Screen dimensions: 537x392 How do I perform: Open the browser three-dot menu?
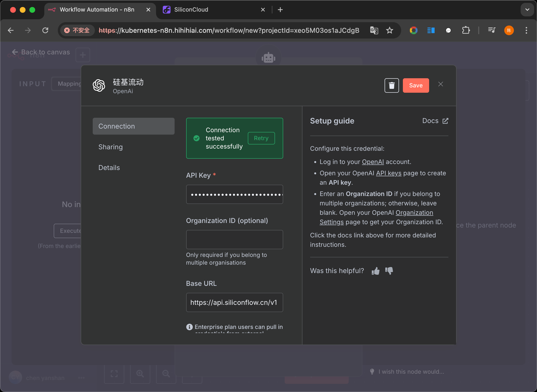[526, 30]
